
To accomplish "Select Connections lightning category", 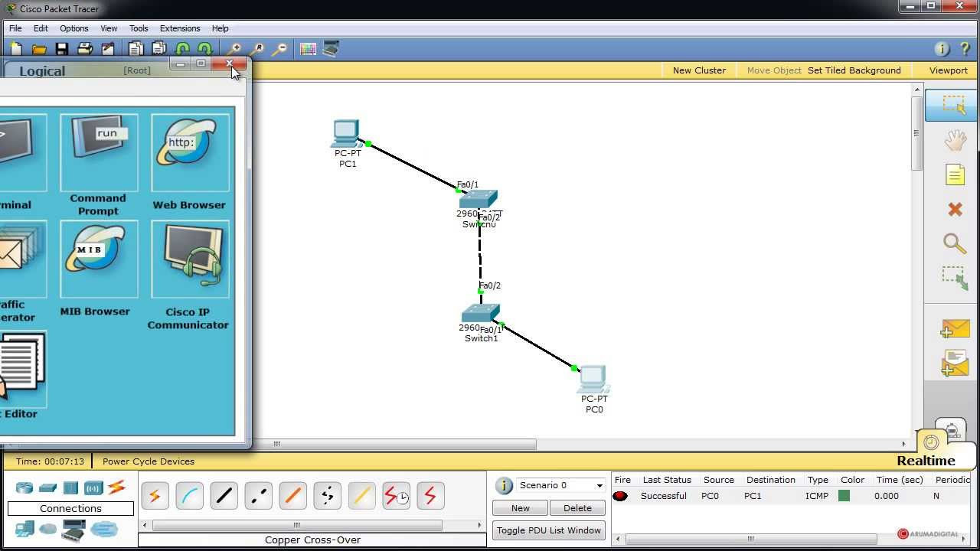I will pyautogui.click(x=116, y=487).
